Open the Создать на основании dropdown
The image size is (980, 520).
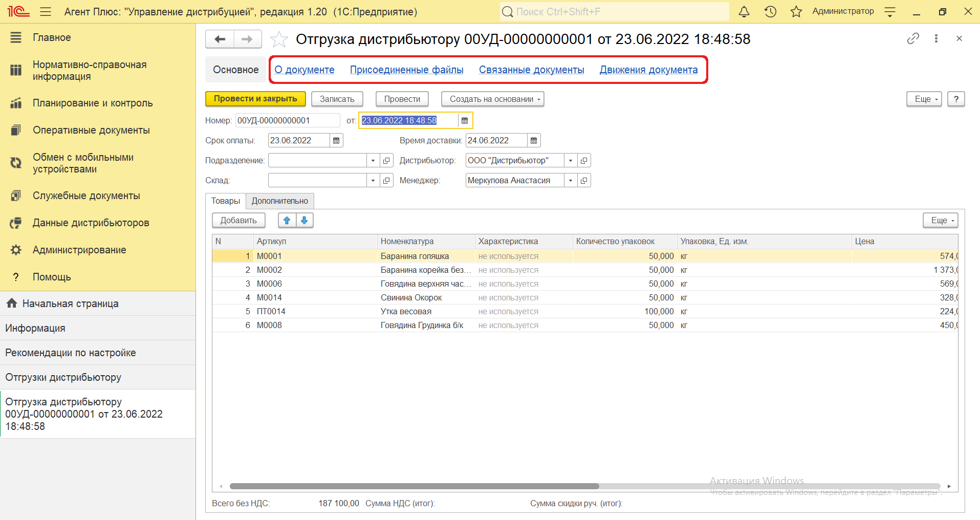click(x=492, y=99)
